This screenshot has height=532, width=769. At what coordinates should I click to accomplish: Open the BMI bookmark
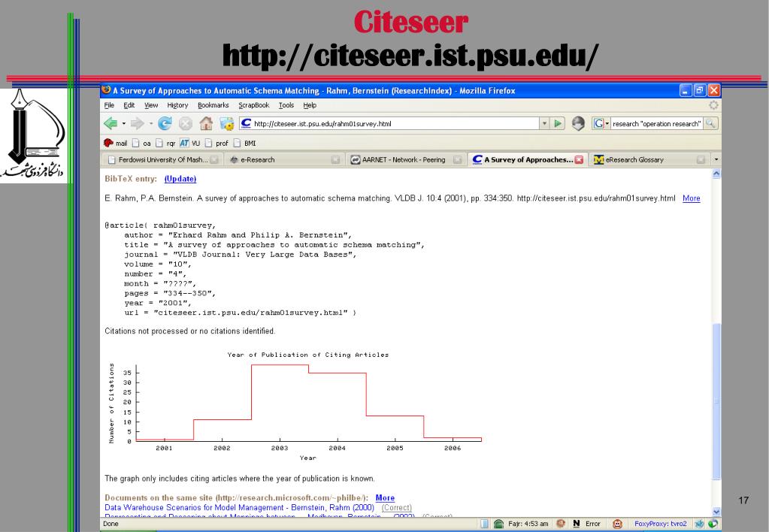(x=245, y=144)
